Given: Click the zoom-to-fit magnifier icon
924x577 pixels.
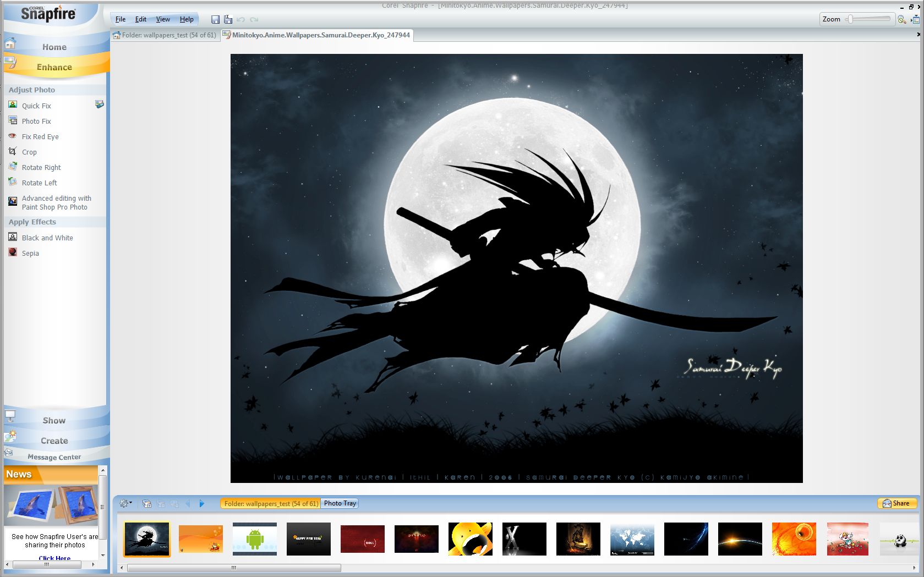Looking at the screenshot, I should [x=901, y=19].
